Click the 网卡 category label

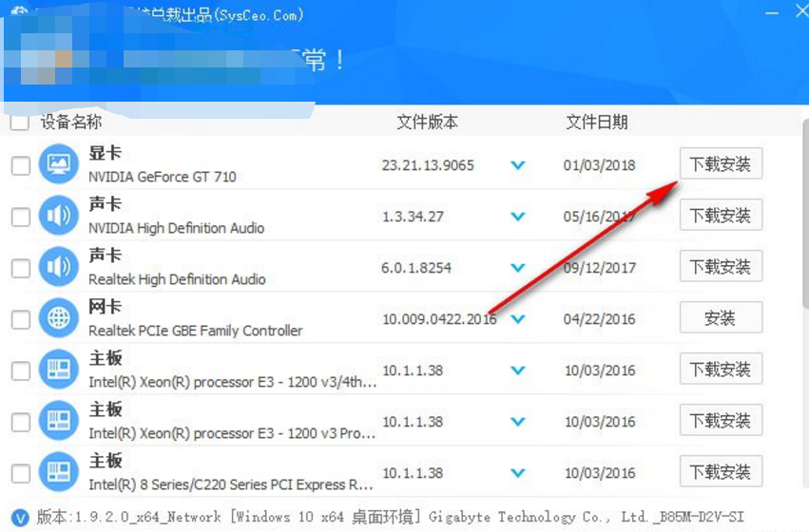(x=105, y=307)
